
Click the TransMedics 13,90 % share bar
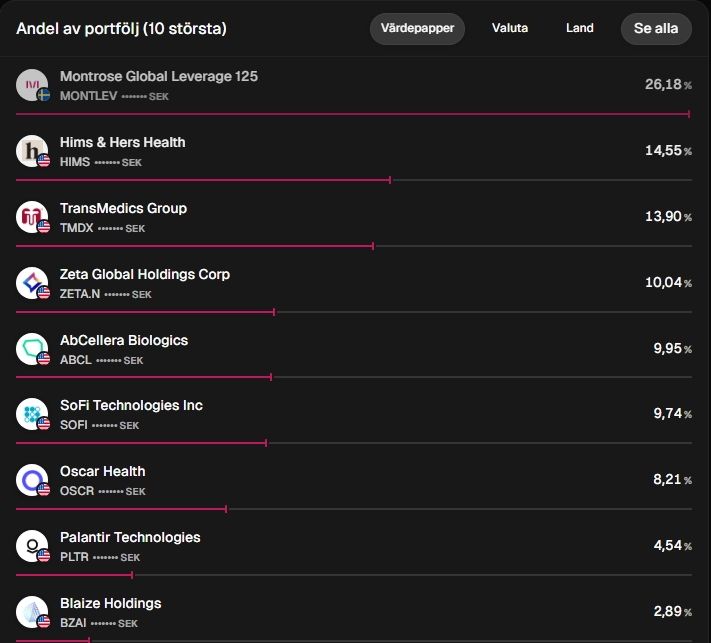(354, 246)
